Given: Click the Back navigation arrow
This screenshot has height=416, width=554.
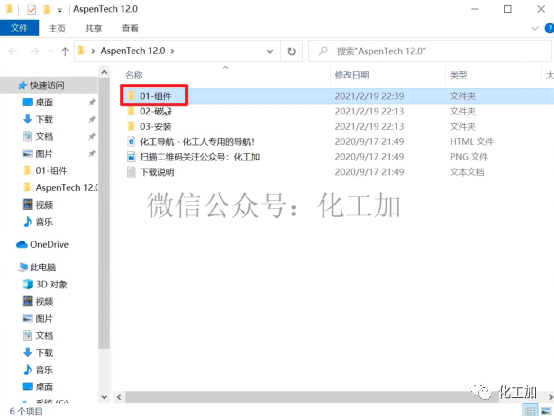Looking at the screenshot, I should 13,52.
